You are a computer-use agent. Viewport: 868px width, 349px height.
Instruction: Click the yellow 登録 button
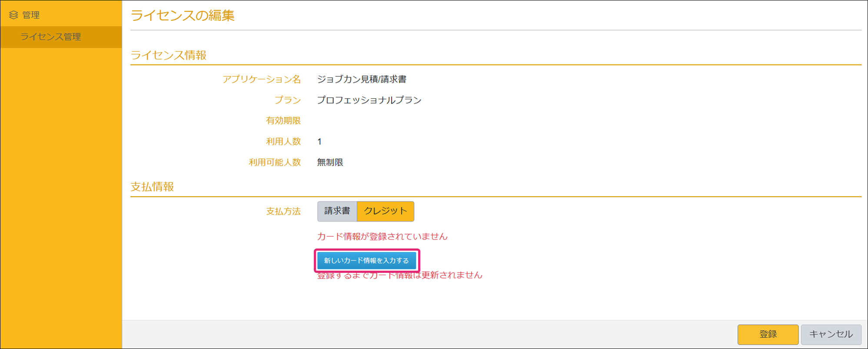tap(768, 334)
